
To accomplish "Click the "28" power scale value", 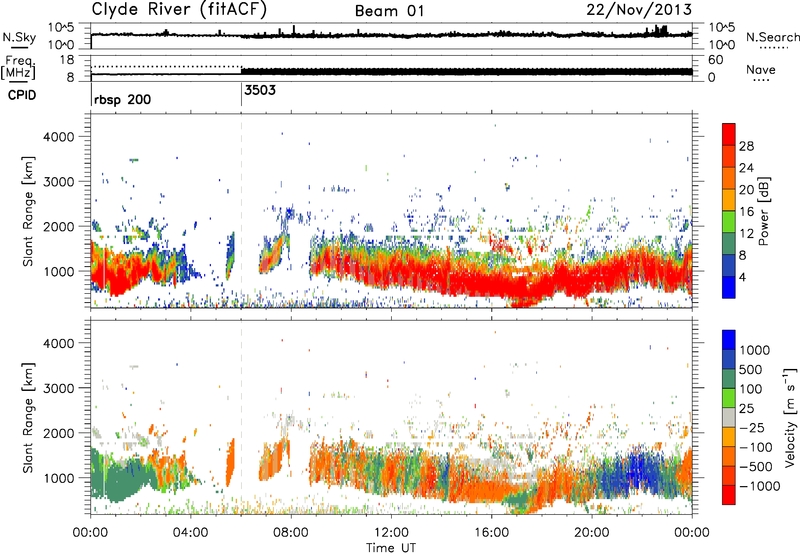I will tap(746, 146).
